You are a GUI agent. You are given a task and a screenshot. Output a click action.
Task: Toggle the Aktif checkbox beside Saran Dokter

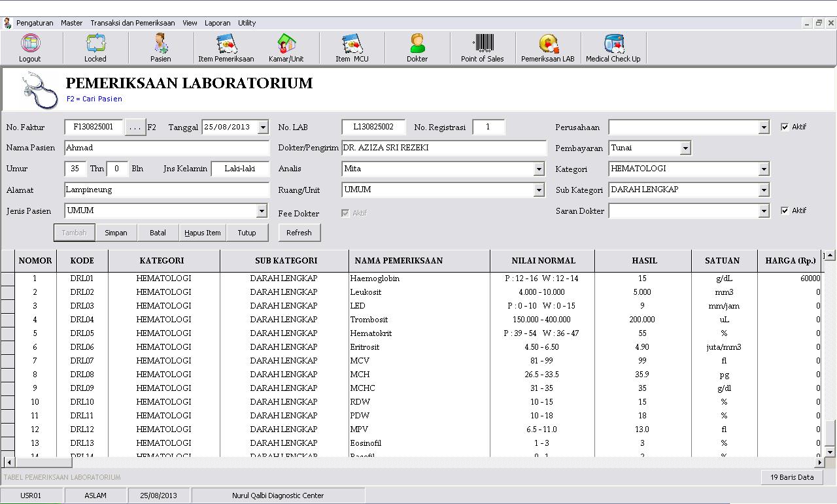coord(785,210)
